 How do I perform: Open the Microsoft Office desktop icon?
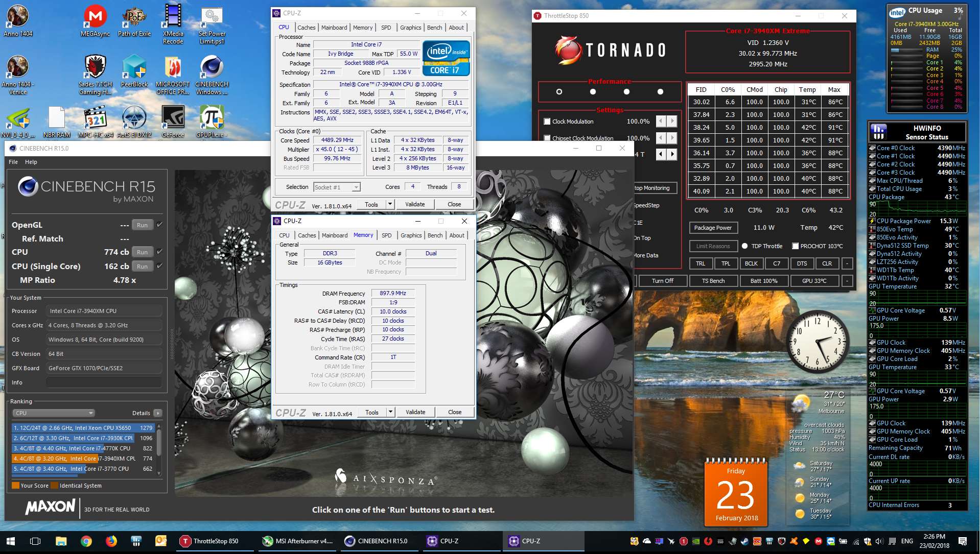coord(173,75)
